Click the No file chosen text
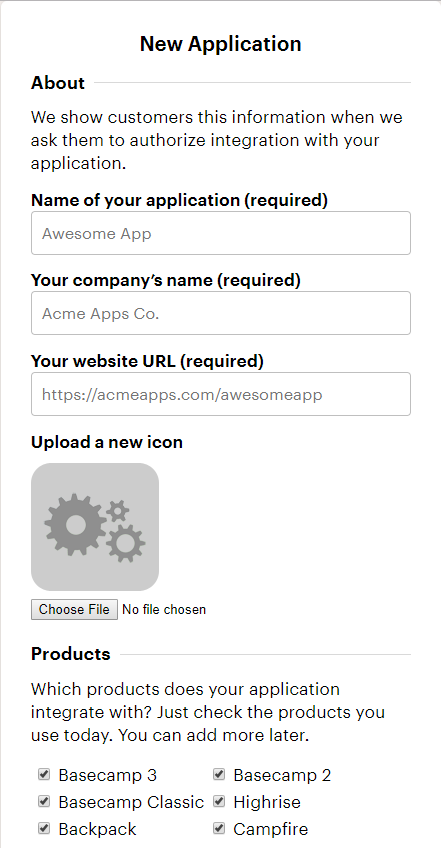The height and width of the screenshot is (848, 441). [164, 610]
